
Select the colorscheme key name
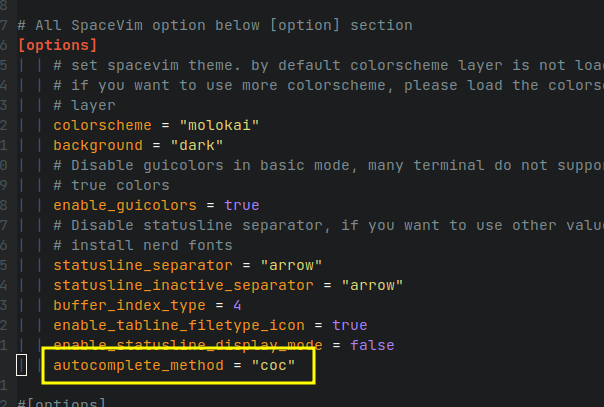[102, 126]
